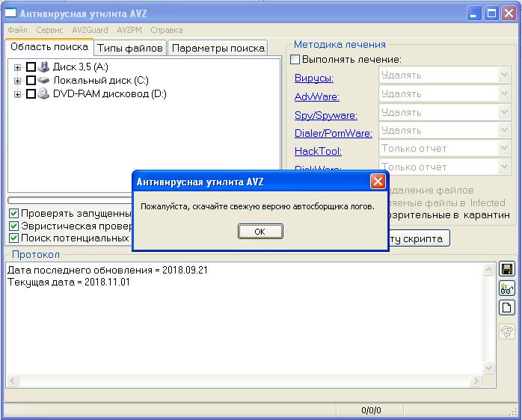Click OK in the AVZ message dialog
522x420 pixels.
click(260, 232)
